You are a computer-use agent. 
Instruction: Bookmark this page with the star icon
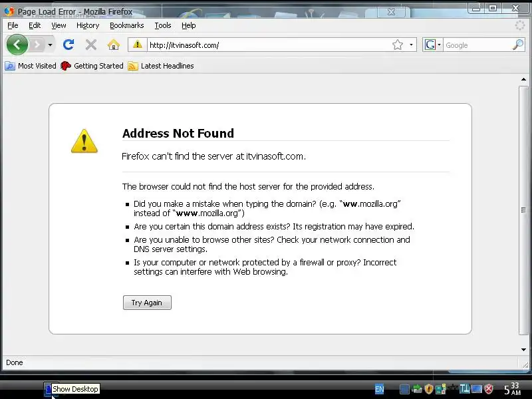click(x=397, y=45)
